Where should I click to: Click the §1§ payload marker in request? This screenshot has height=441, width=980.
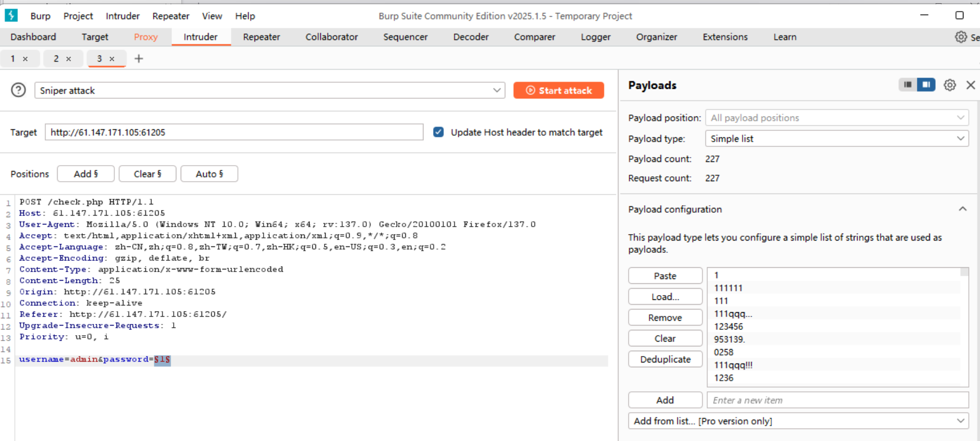coord(162,359)
